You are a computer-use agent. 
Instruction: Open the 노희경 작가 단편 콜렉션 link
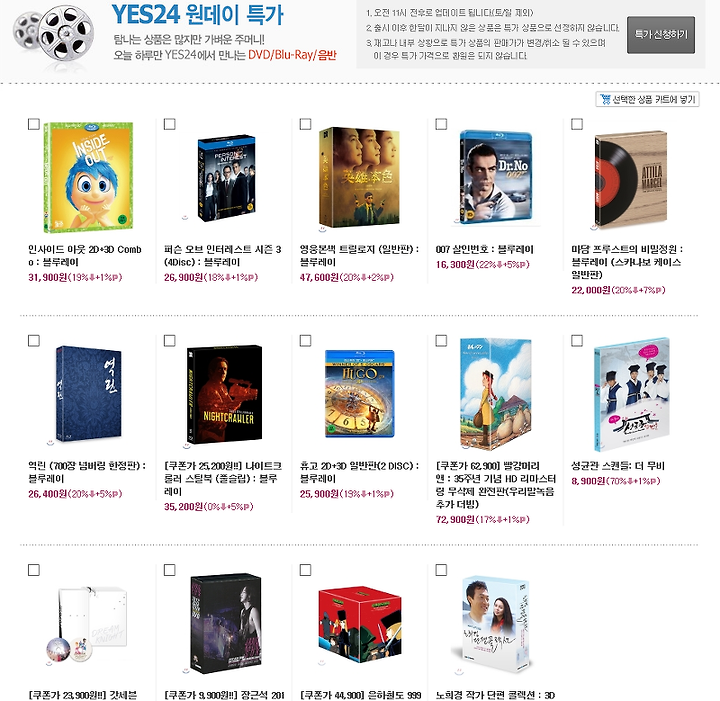(x=495, y=695)
